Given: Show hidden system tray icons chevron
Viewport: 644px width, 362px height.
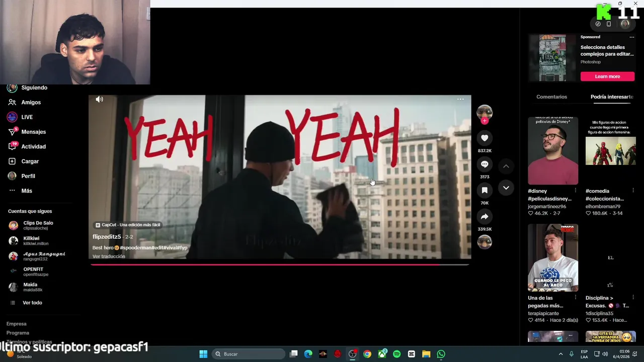Looking at the screenshot, I should click(560, 354).
